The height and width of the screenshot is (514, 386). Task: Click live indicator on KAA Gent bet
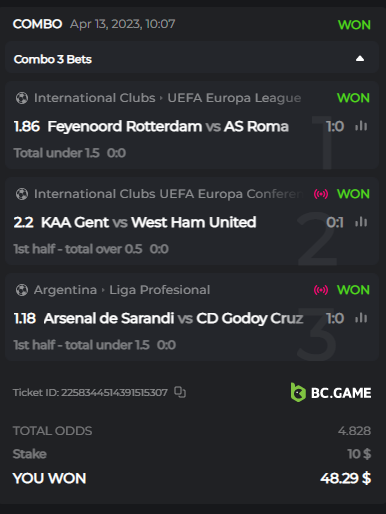(x=321, y=194)
